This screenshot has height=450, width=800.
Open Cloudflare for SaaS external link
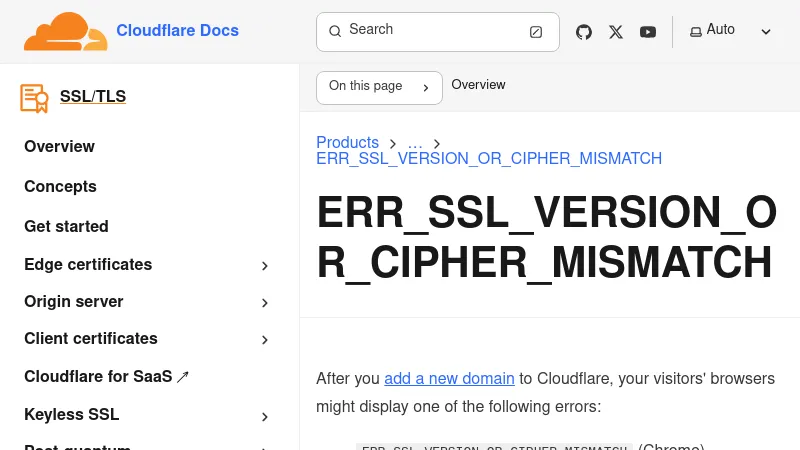pos(106,377)
